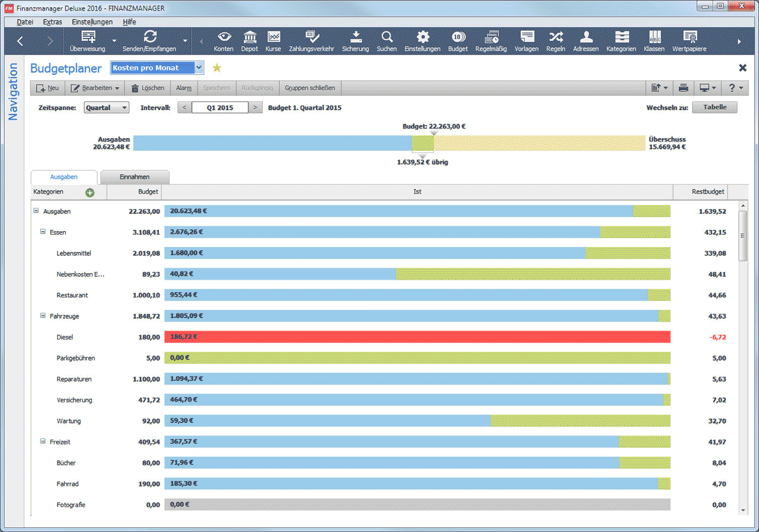
Task: Click the Gruppen schließen button
Action: [310, 88]
